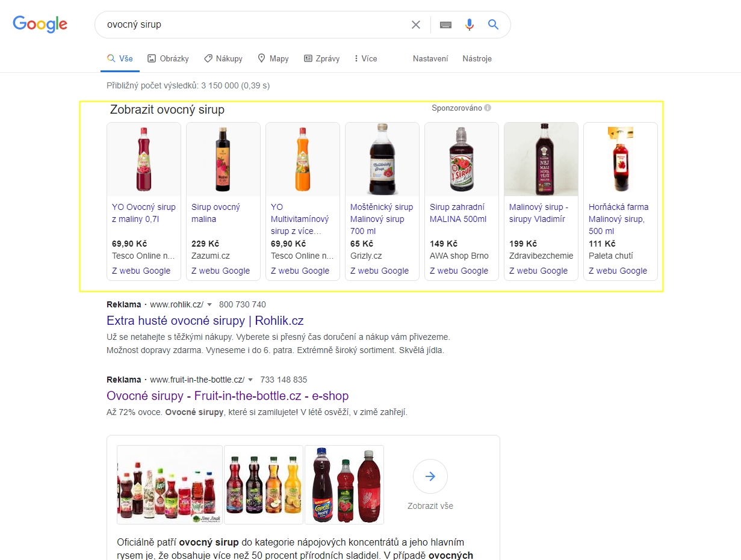741x560 pixels.
Task: Click the Sponzorováno info icon
Action: coord(488,108)
